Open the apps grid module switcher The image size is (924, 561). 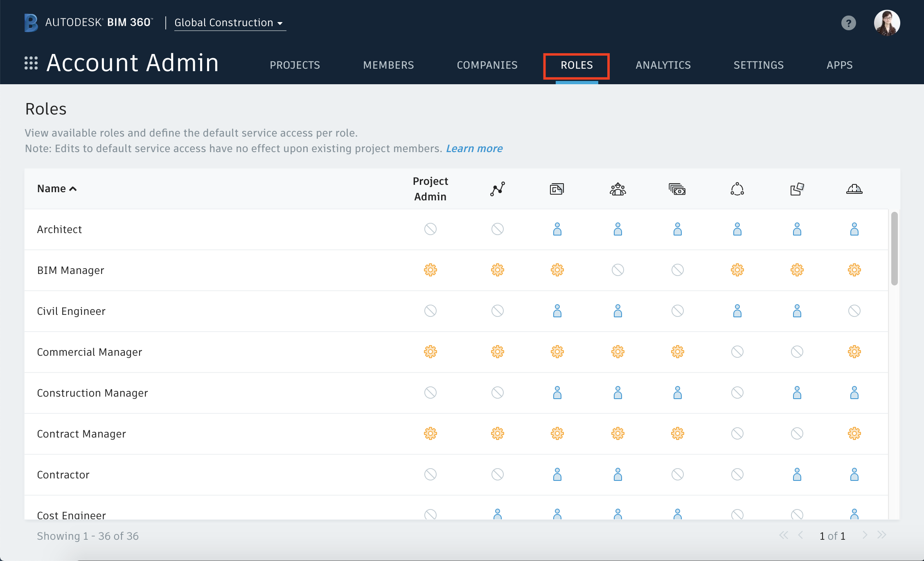point(31,63)
